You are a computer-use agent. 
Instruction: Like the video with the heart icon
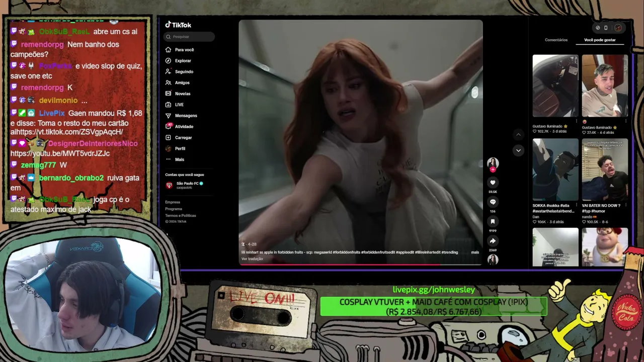[493, 183]
